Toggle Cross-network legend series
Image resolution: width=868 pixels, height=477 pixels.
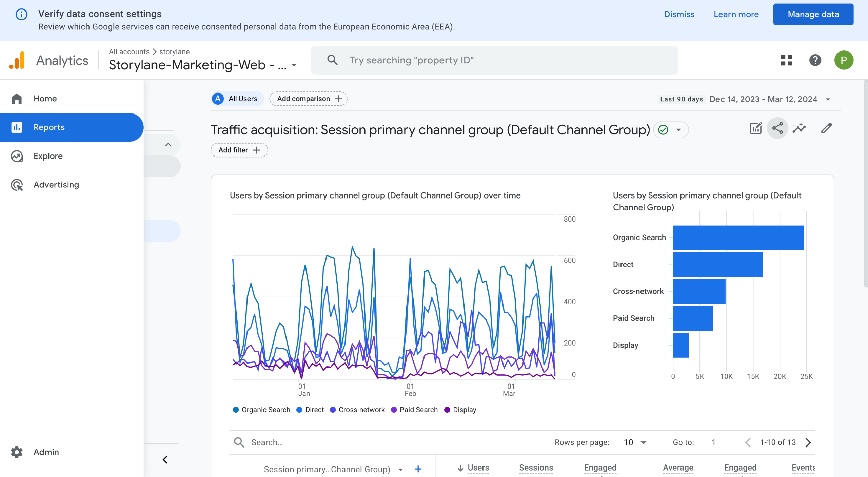(357, 410)
